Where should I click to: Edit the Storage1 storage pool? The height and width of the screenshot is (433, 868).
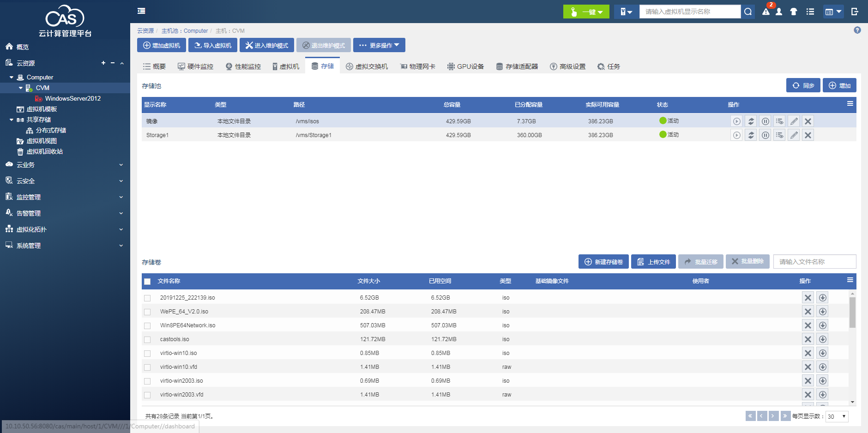(x=794, y=135)
